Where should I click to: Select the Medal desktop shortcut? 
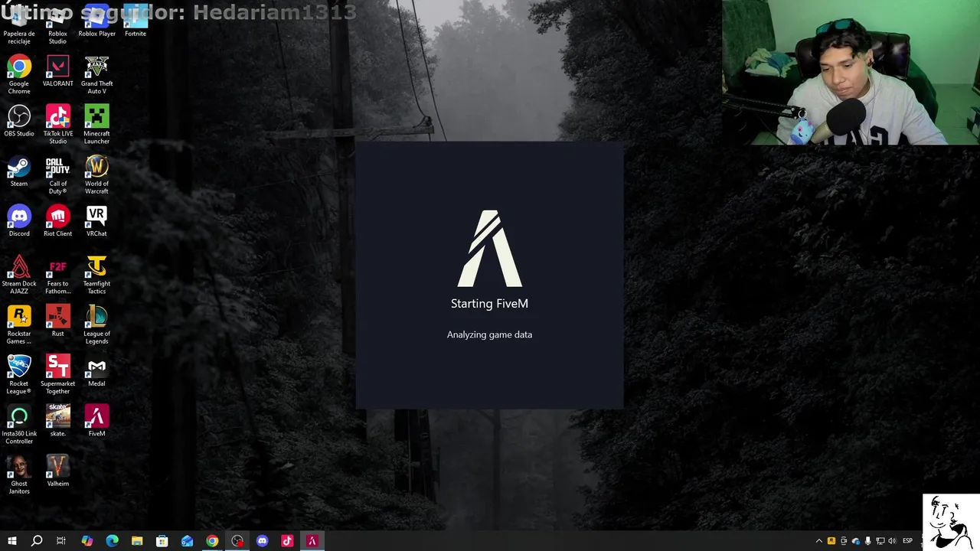tap(96, 370)
